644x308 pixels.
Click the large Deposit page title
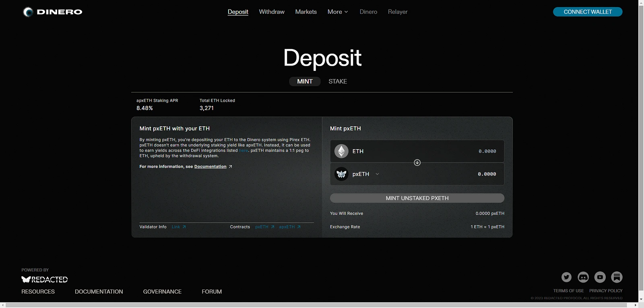[322, 58]
